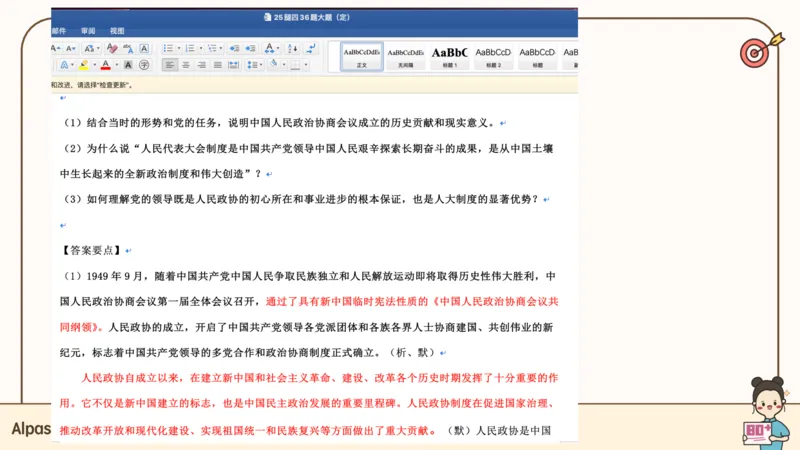Click the update notice "检查更新" message
Screen dimensions: 800x450
[x=92, y=85]
